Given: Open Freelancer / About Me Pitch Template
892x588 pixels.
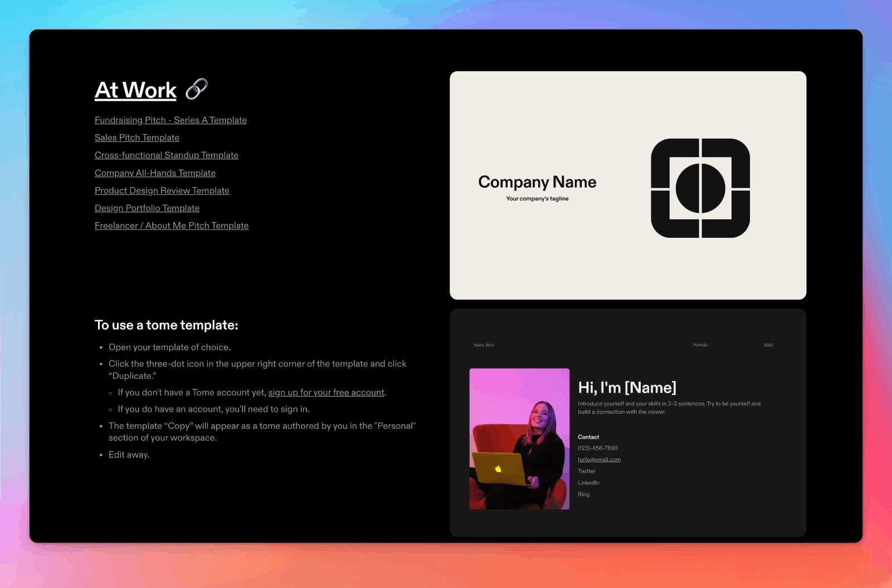Looking at the screenshot, I should click(x=172, y=226).
